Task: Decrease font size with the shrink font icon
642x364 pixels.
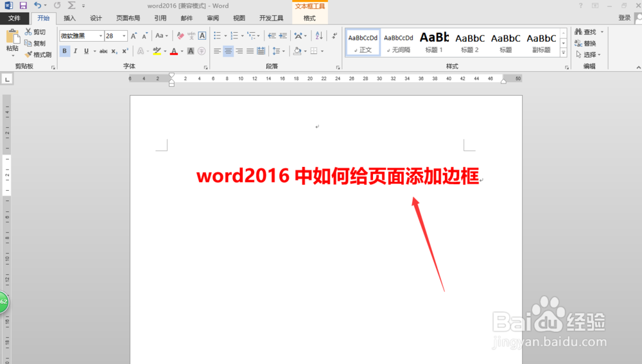Action: tap(144, 36)
